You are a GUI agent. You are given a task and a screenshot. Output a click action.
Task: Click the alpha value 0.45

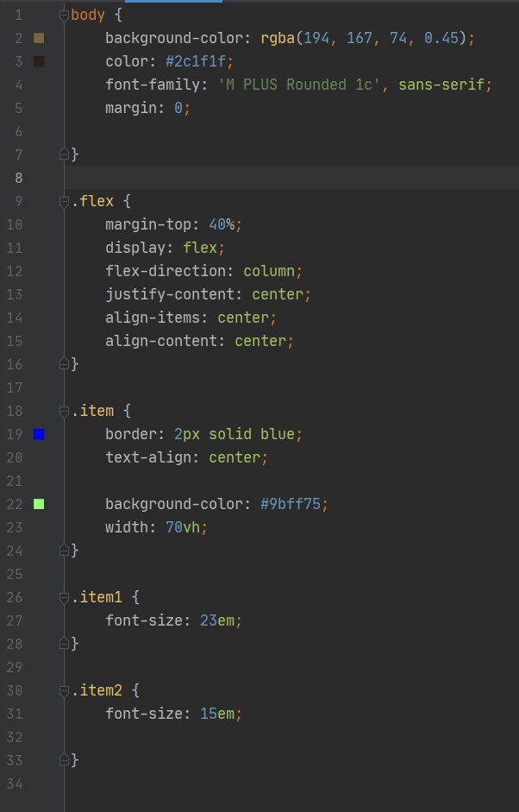pyautogui.click(x=441, y=38)
